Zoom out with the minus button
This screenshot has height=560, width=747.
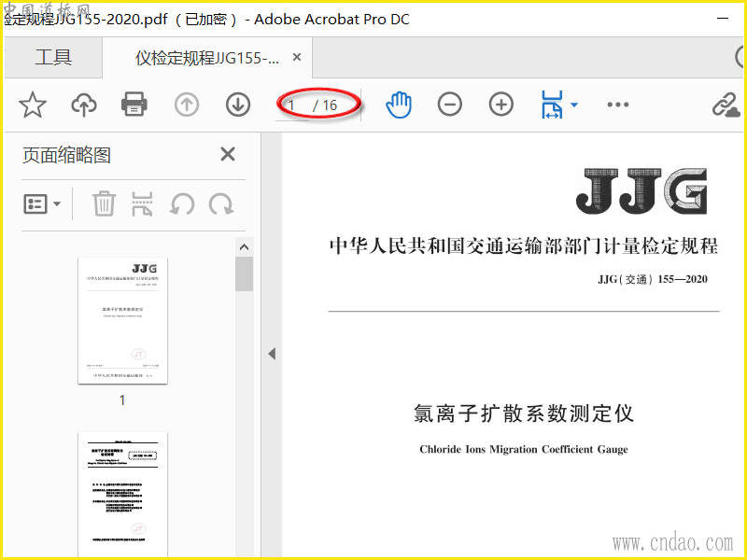pyautogui.click(x=450, y=105)
